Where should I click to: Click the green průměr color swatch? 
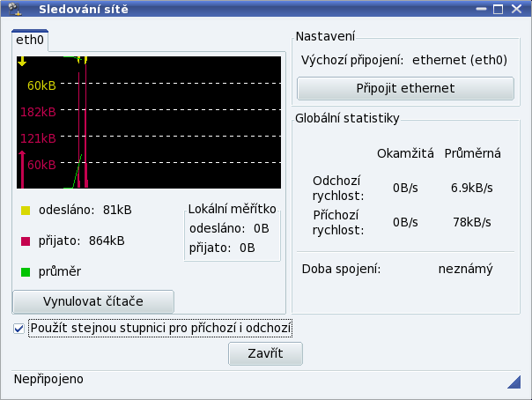point(26,272)
